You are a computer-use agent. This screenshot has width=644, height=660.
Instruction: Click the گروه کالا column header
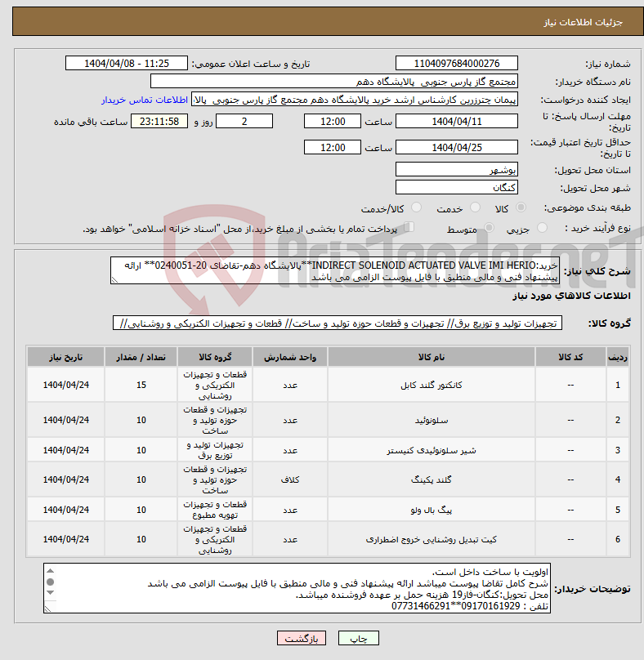click(x=215, y=357)
